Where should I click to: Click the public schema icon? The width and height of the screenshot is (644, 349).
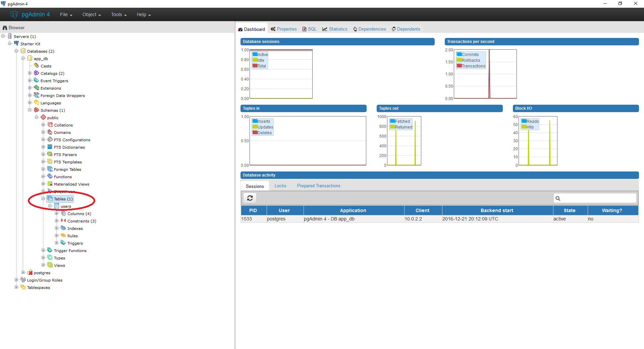(43, 117)
